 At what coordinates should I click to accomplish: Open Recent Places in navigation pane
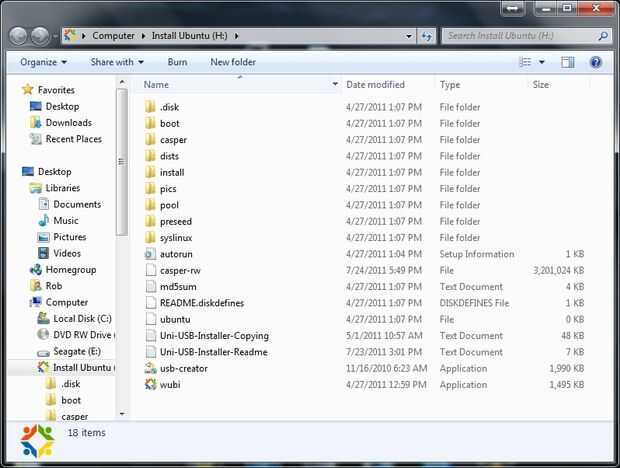point(66,139)
